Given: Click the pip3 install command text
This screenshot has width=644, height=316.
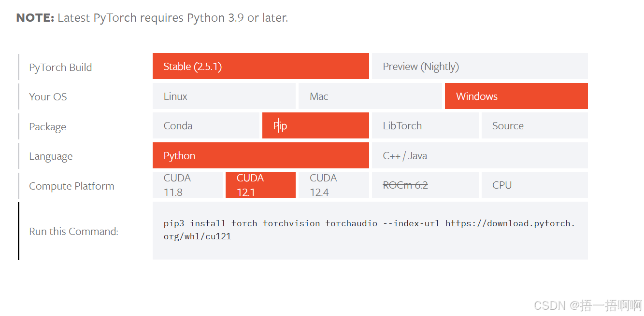Looking at the screenshot, I should point(370,230).
